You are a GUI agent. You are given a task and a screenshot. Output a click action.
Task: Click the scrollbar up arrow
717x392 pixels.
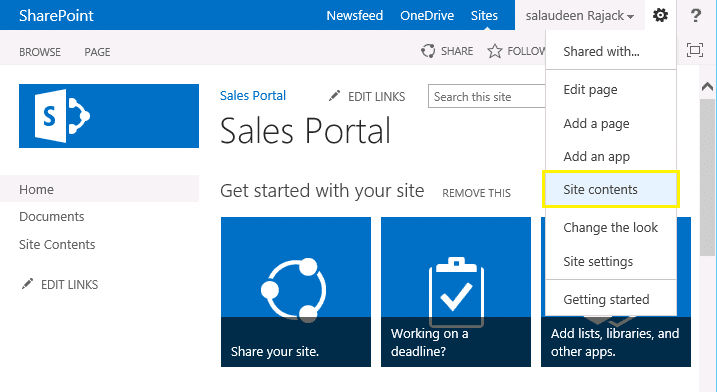tap(707, 86)
